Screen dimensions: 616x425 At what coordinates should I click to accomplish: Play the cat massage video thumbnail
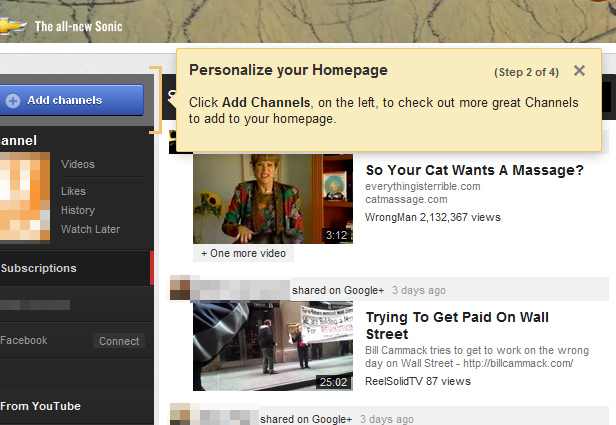tap(273, 199)
